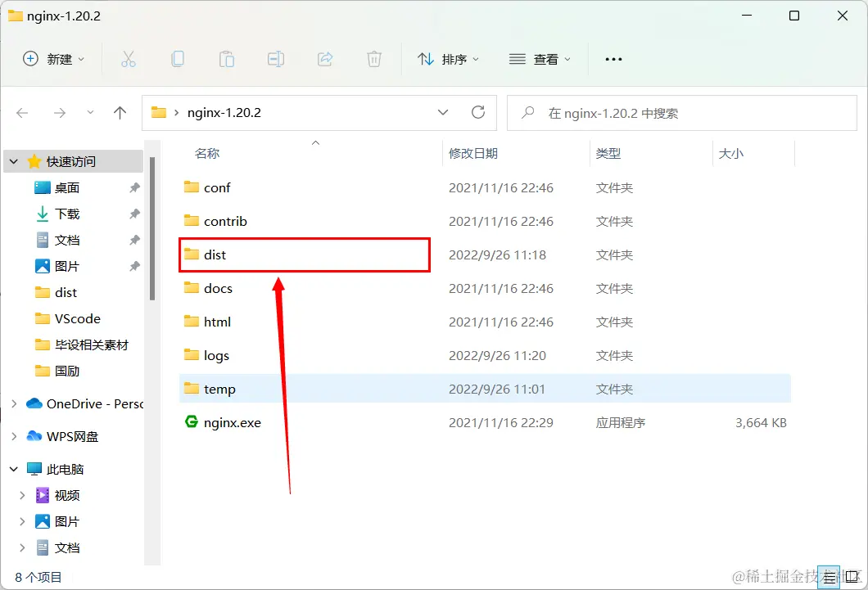Go forward with the right arrow

click(x=59, y=114)
